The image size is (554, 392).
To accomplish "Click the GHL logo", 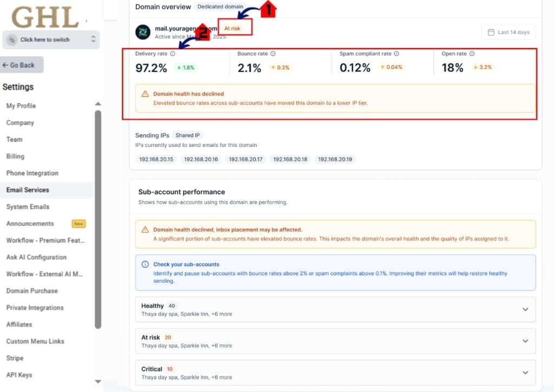I will (x=45, y=17).
